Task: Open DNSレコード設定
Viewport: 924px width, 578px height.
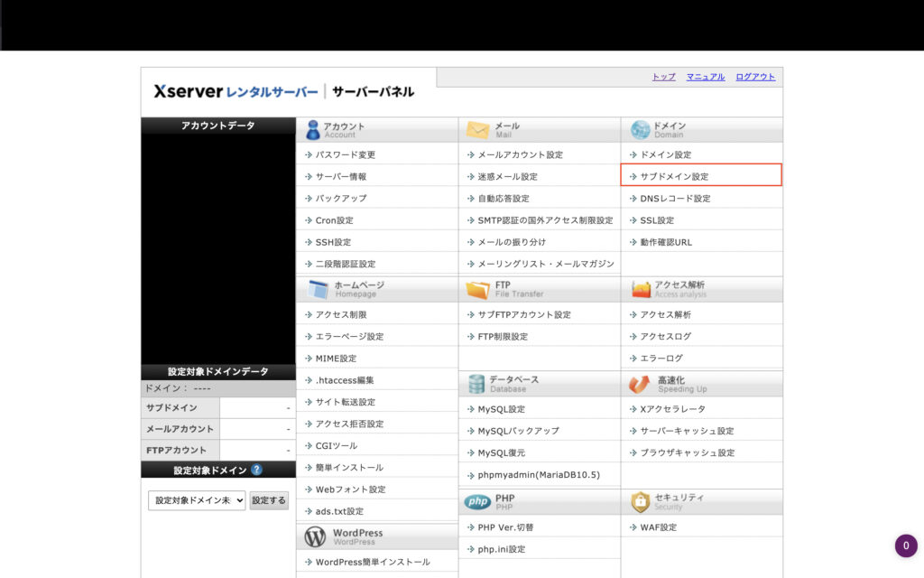Action: 675,198
